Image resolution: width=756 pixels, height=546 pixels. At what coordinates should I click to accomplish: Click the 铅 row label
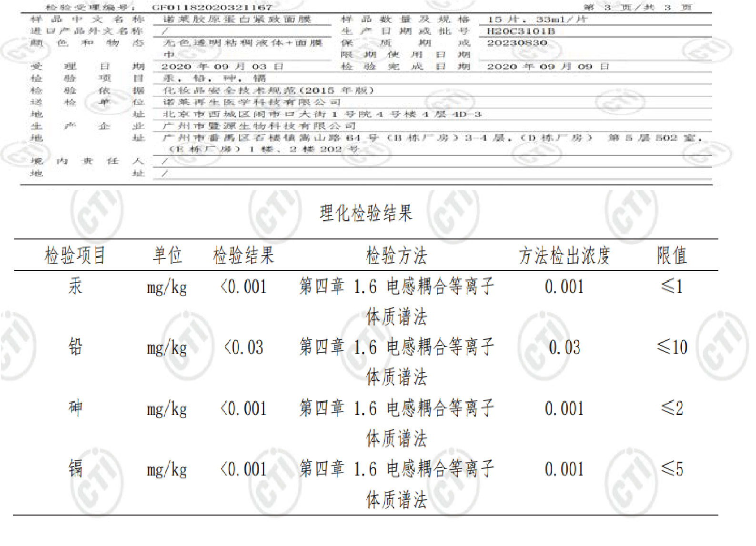[75, 347]
